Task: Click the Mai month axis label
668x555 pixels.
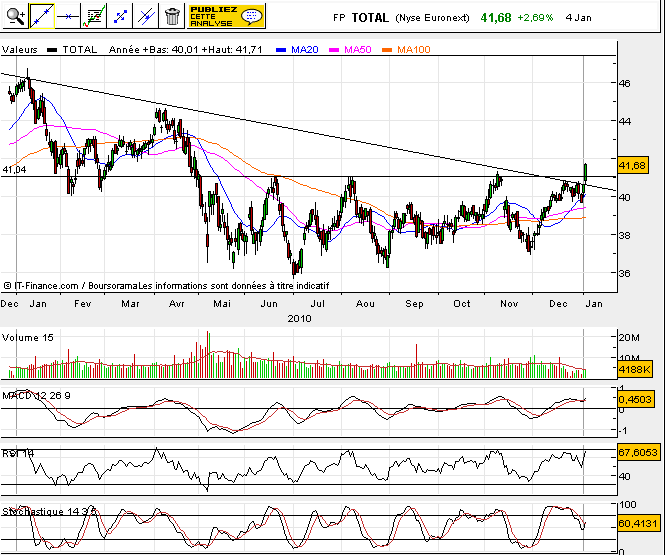Action: coord(222,304)
